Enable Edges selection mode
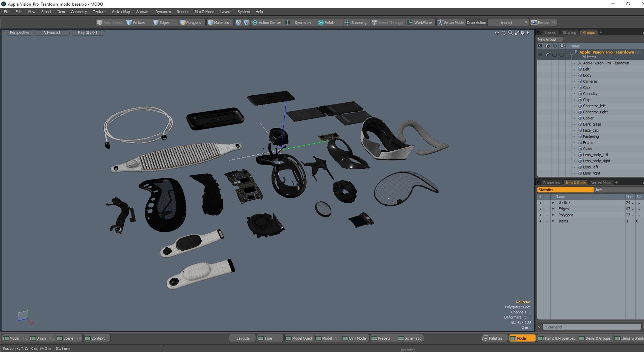 [161, 22]
